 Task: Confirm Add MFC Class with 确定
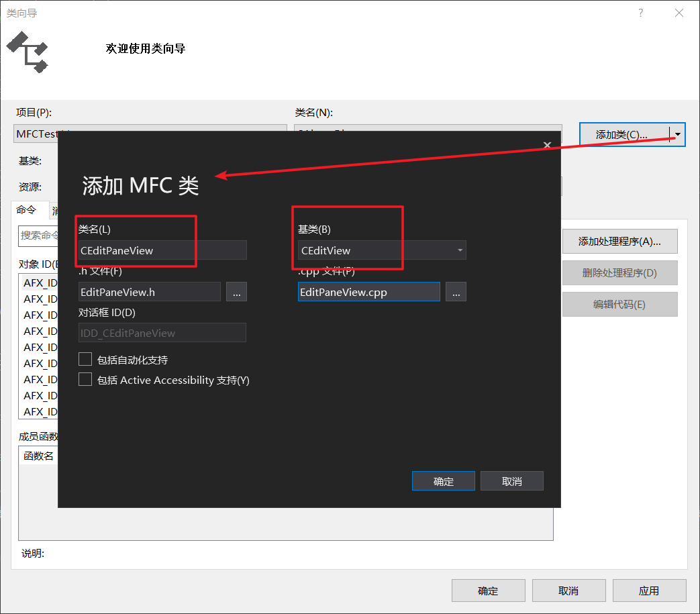point(444,481)
